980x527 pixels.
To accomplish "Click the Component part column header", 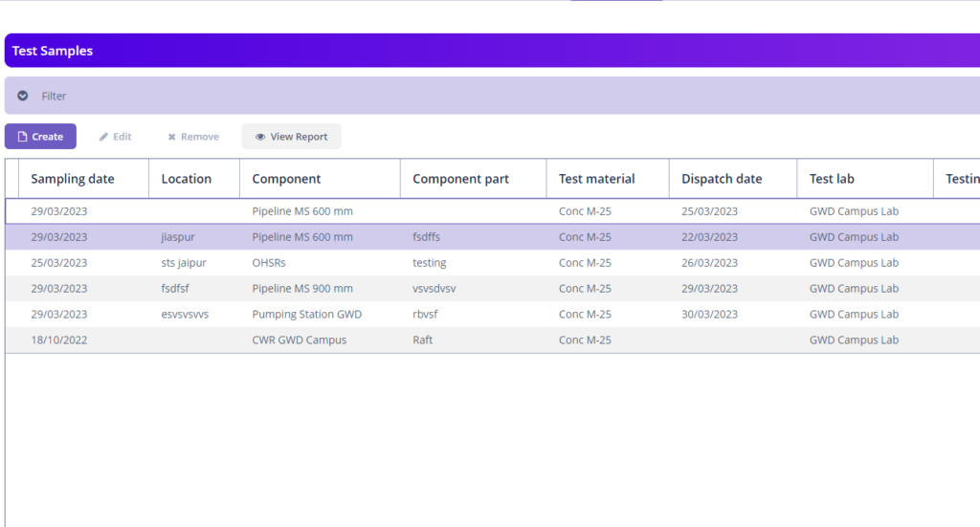I will click(460, 179).
